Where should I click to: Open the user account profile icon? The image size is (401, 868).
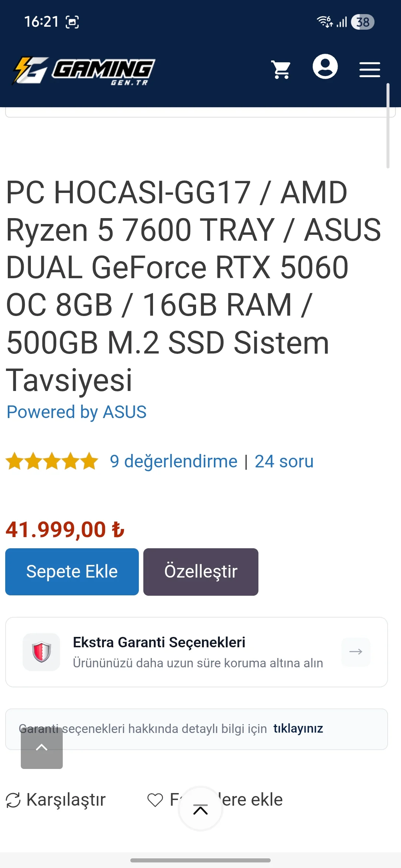(325, 67)
